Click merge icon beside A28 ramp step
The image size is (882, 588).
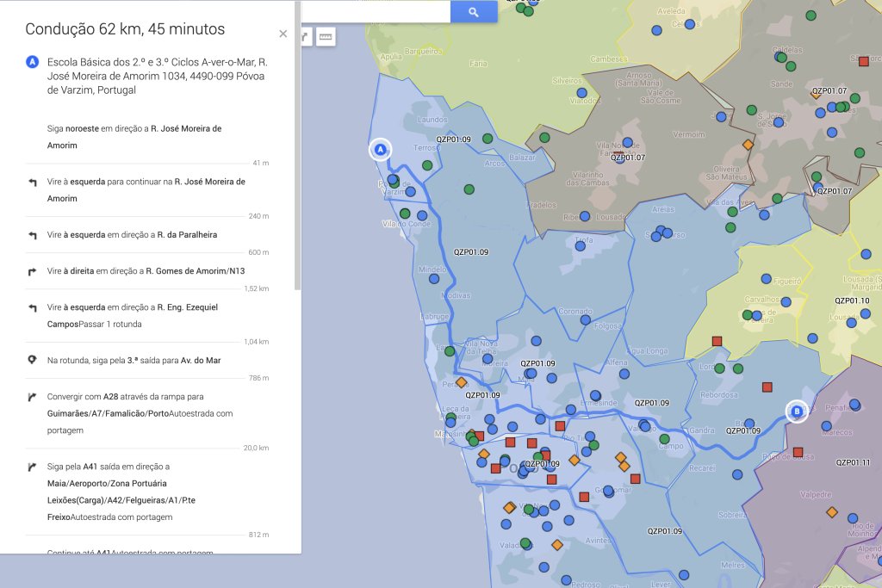(32, 397)
